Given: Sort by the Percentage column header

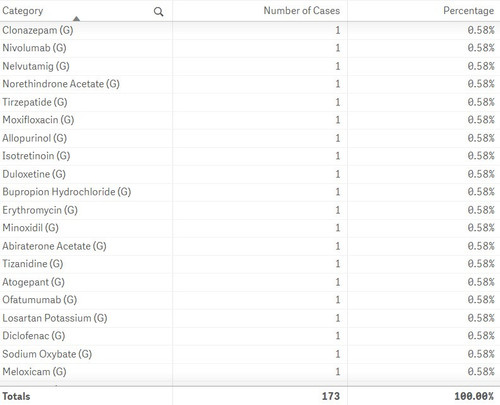Looking at the screenshot, I should click(x=468, y=11).
